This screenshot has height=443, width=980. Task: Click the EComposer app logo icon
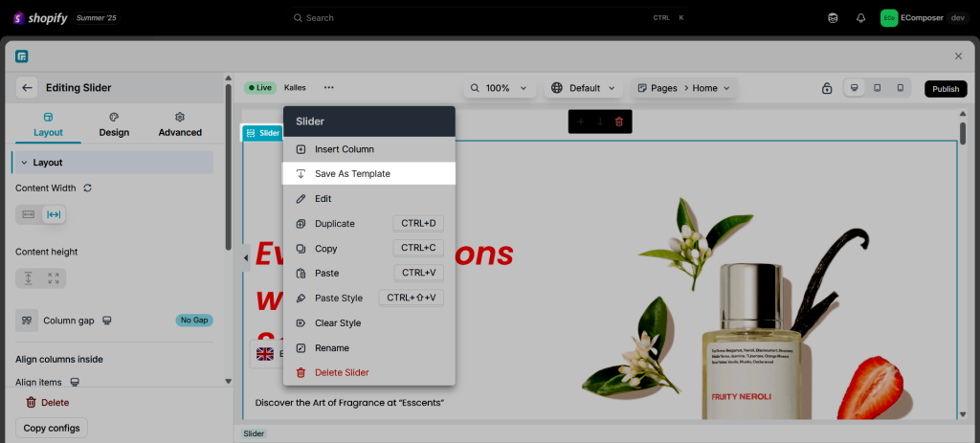pos(22,56)
